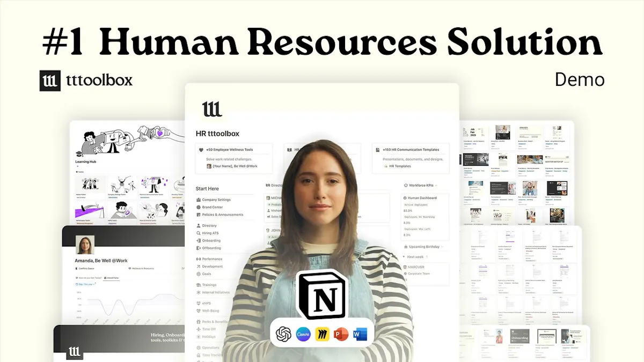644x362 pixels.
Task: Click the Start Here sidebar heading
Action: point(207,189)
